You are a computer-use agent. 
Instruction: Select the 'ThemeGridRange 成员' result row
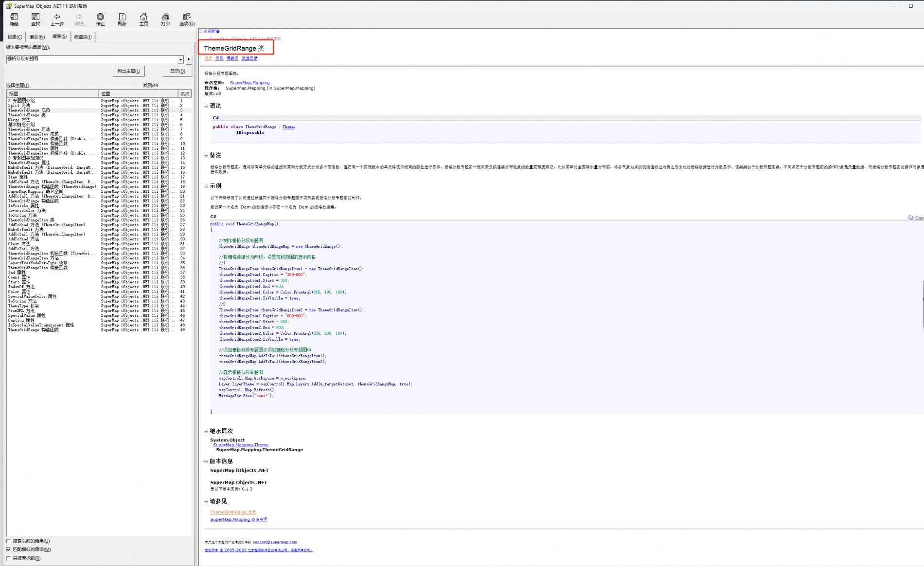pos(99,110)
